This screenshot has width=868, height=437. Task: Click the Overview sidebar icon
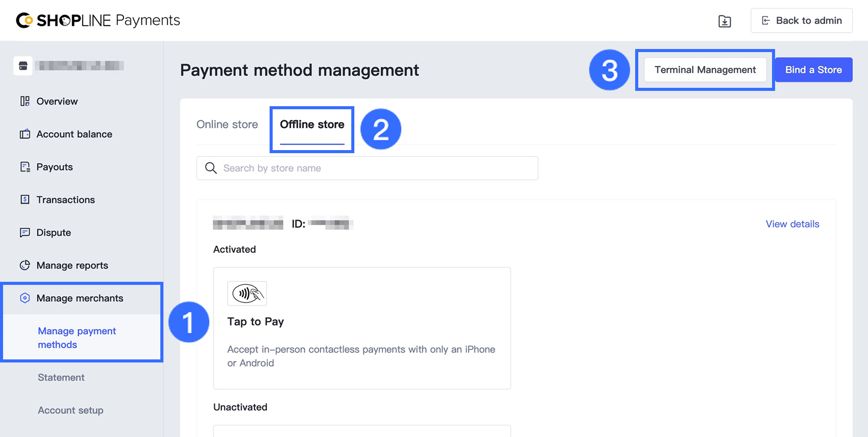[25, 101]
